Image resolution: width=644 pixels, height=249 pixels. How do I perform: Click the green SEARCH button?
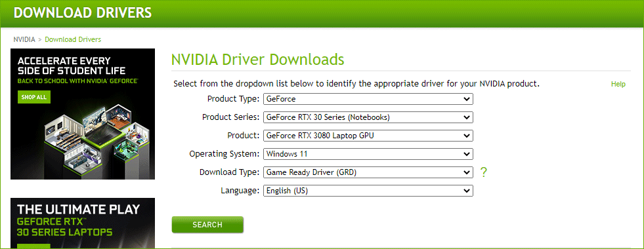click(207, 225)
